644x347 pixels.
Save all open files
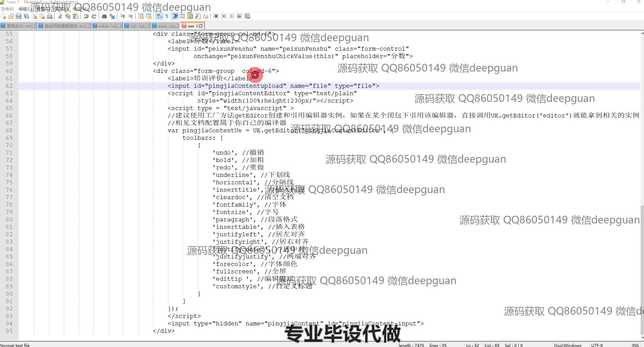click(x=26, y=16)
